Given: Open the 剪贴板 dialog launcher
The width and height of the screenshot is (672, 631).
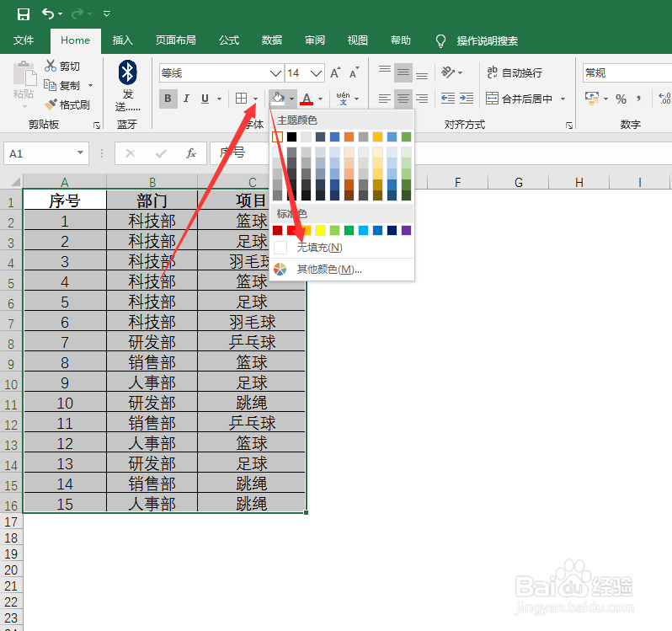Looking at the screenshot, I should point(97,126).
